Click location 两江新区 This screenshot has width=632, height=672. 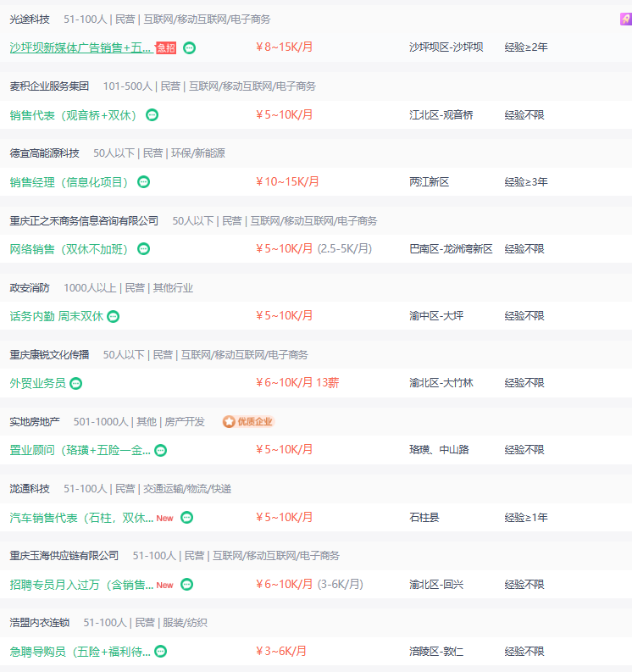coord(429,181)
